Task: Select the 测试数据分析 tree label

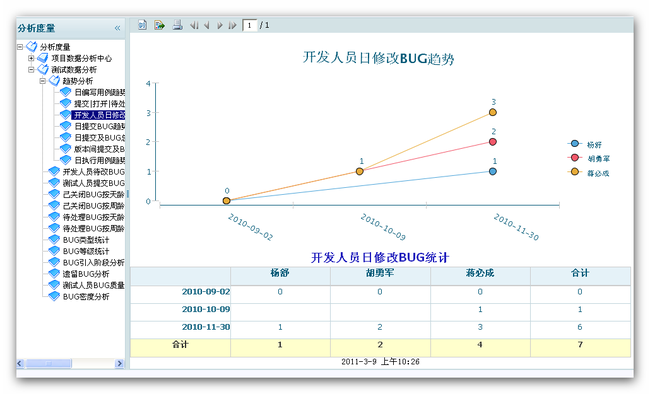Action: [x=74, y=70]
